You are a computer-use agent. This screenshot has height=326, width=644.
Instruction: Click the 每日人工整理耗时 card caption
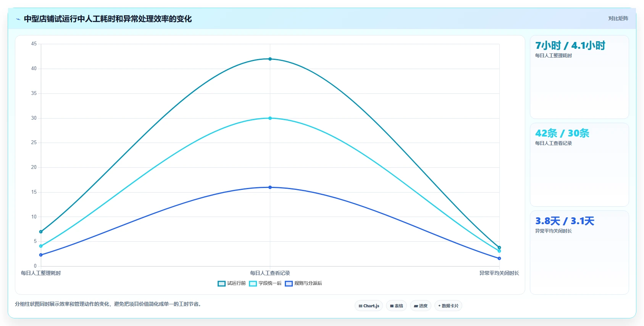pos(553,56)
